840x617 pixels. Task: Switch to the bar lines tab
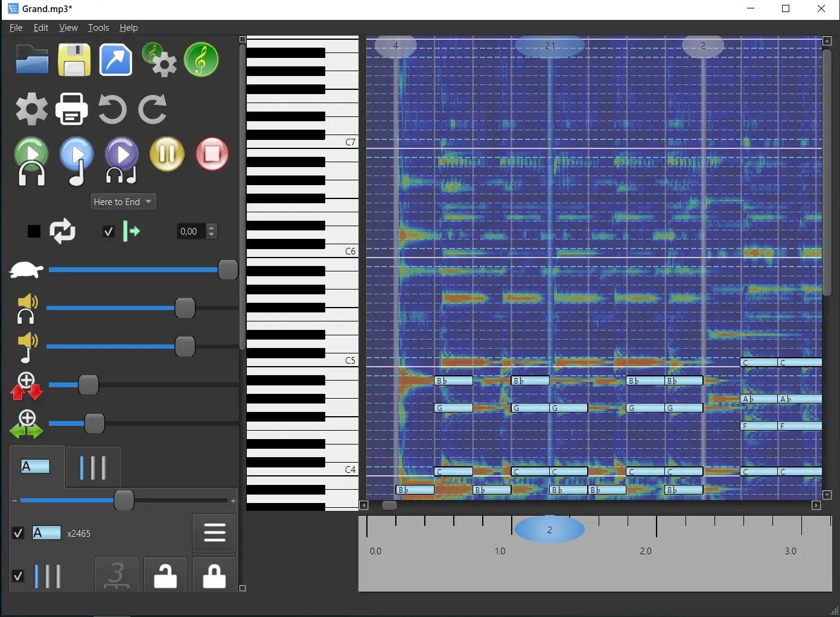click(x=93, y=467)
